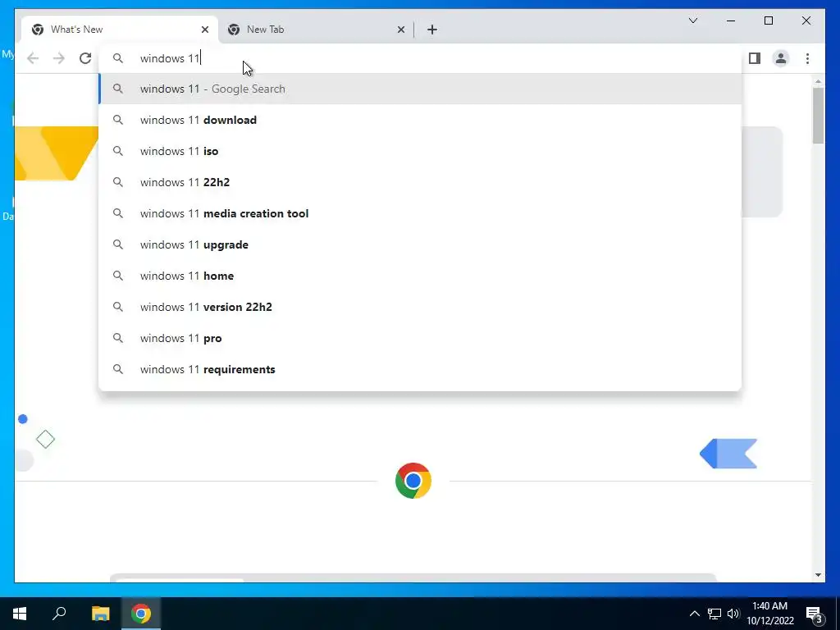Maximize the Chrome window
This screenshot has width=840, height=630.
pyautogui.click(x=768, y=21)
